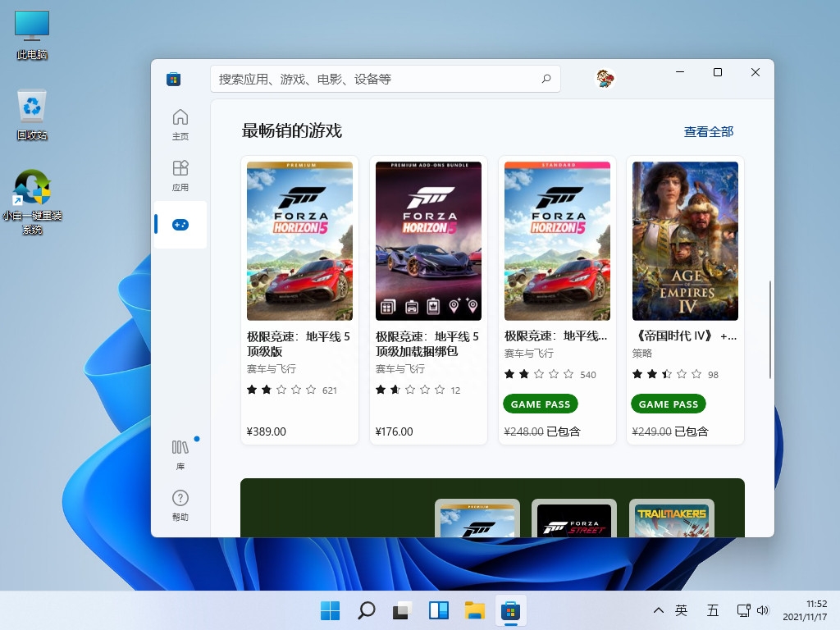Open the user profile avatar

[605, 79]
